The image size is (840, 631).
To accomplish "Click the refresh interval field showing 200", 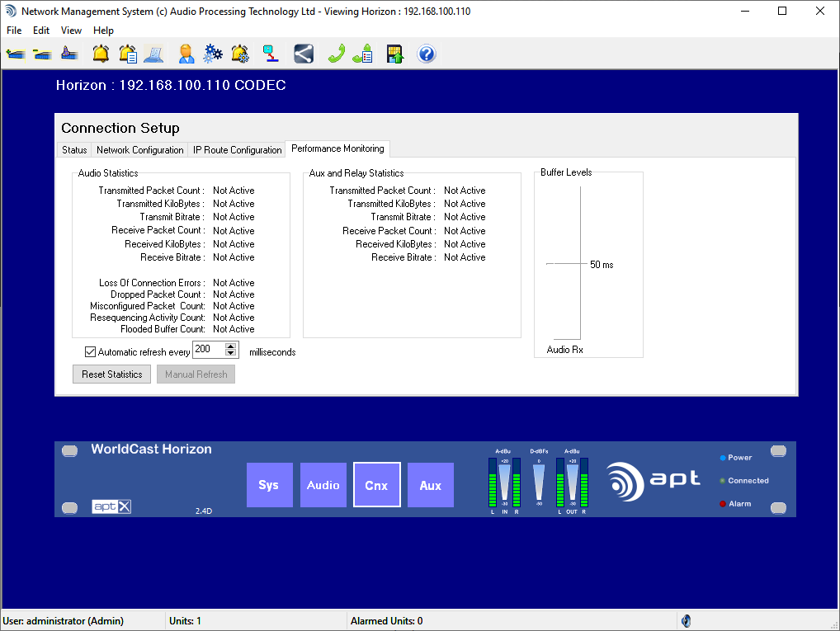I will 209,349.
